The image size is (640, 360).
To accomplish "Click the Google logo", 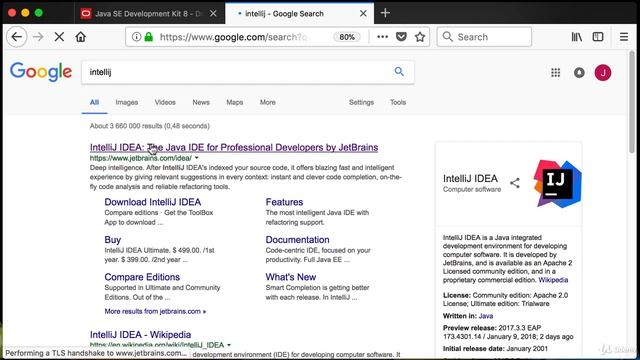I will point(41,72).
